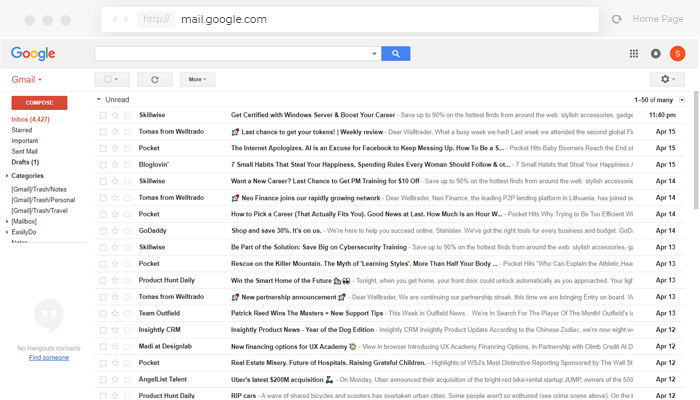
Task: Open the Unread section options arrow
Action: pyautogui.click(x=682, y=100)
